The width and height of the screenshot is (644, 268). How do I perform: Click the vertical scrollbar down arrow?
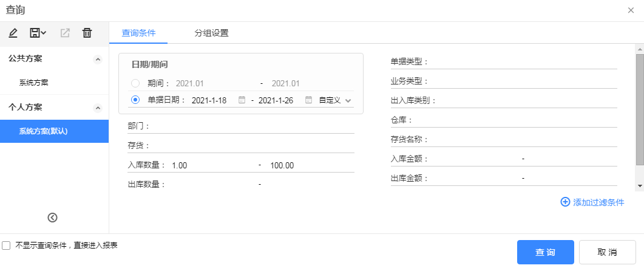pyautogui.click(x=640, y=186)
